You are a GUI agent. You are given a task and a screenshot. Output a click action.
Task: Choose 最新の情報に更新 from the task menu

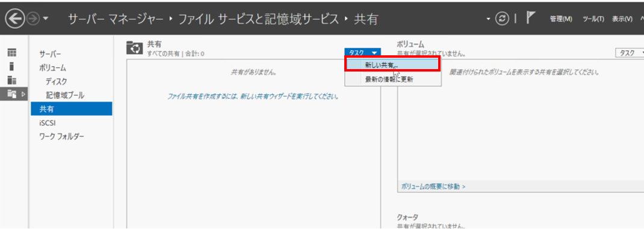point(392,79)
